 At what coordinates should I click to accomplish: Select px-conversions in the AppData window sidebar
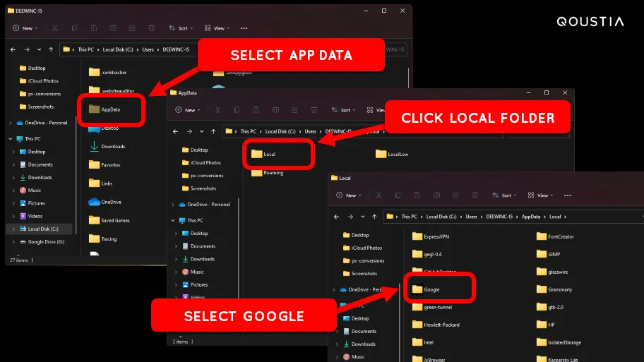(203, 176)
